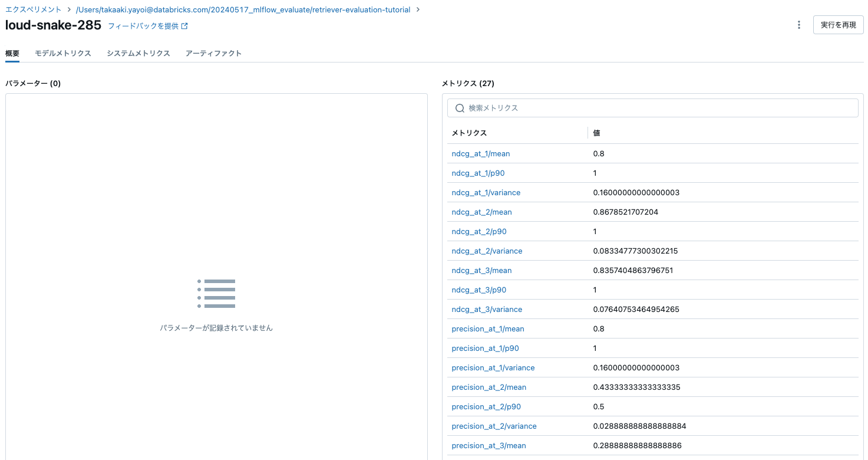The image size is (868, 460).
Task: Open the precision_at_2/p90 metric link
Action: coord(484,406)
